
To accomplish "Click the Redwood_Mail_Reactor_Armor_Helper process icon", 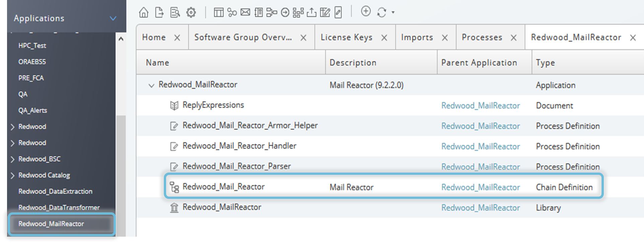I will point(174,126).
